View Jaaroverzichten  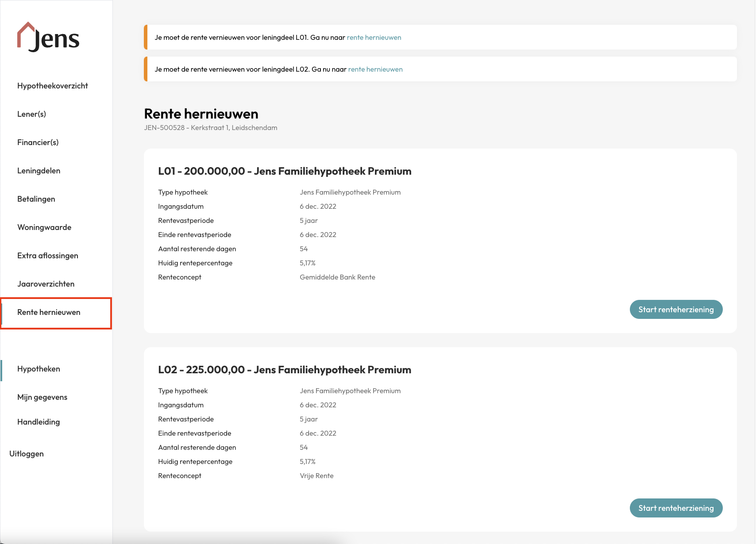click(x=46, y=284)
